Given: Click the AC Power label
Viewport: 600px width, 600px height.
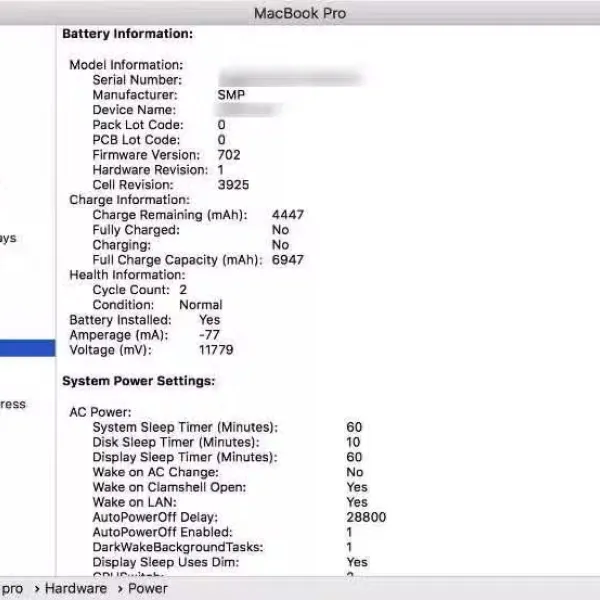Looking at the screenshot, I should click(100, 412).
